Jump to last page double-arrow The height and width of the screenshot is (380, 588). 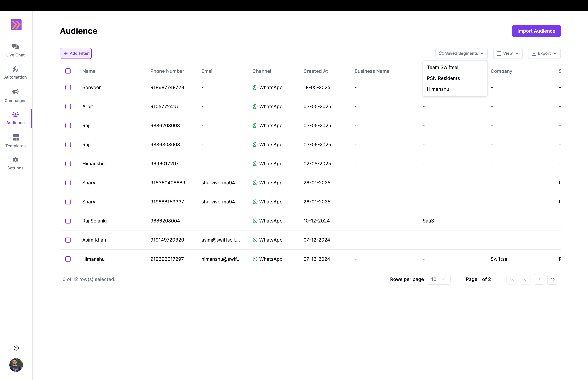coord(552,279)
